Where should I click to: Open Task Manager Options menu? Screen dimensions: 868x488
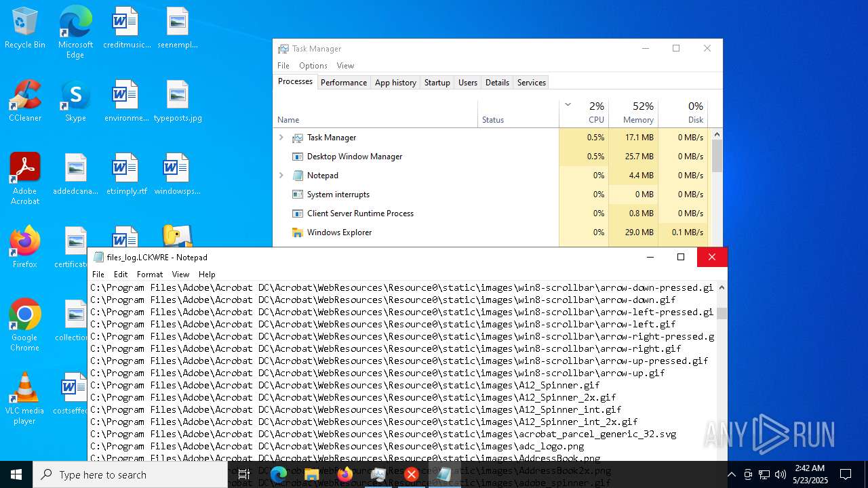coord(313,66)
